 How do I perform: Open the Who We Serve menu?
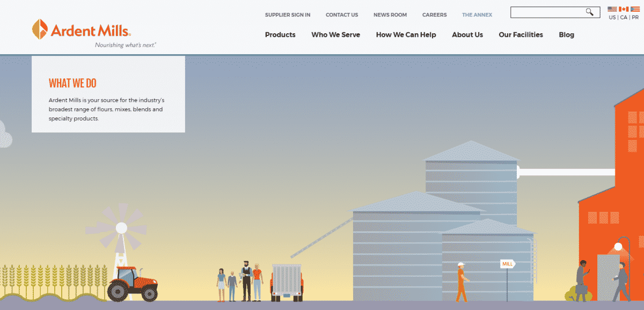335,35
